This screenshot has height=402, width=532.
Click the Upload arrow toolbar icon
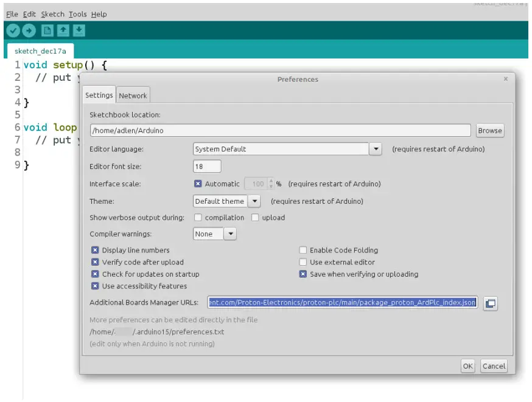29,30
